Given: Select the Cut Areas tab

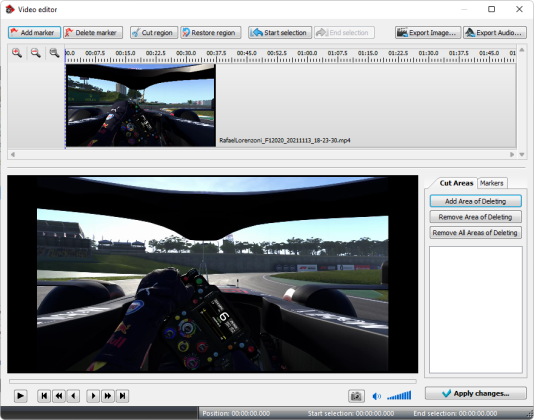Looking at the screenshot, I should coord(456,183).
